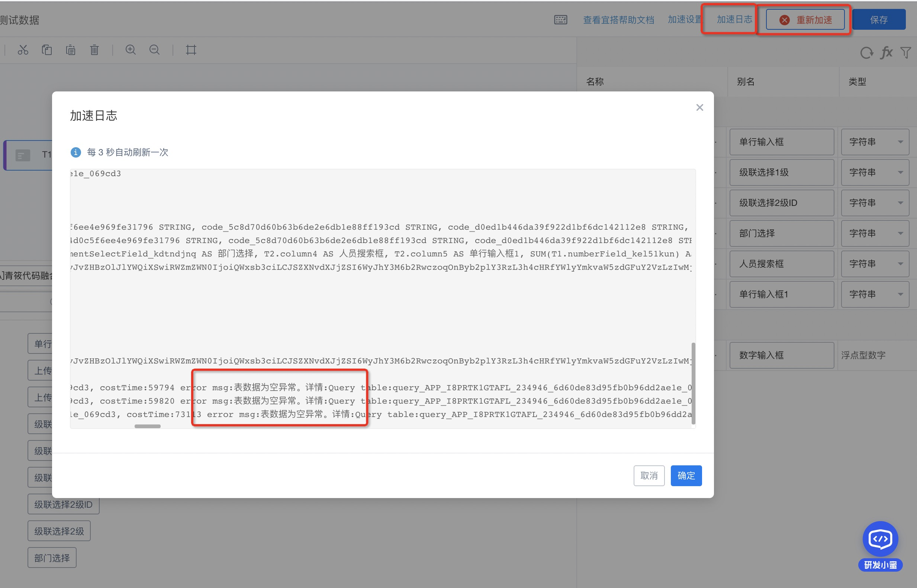917x588 pixels.
Task: Open 研发小蜜 assistant chat bubble
Action: 880,539
